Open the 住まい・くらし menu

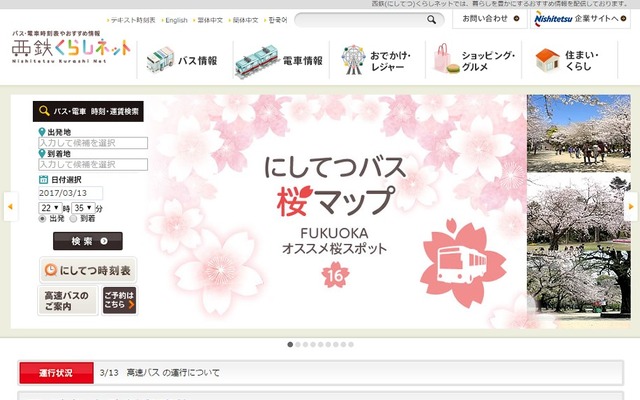[570, 60]
